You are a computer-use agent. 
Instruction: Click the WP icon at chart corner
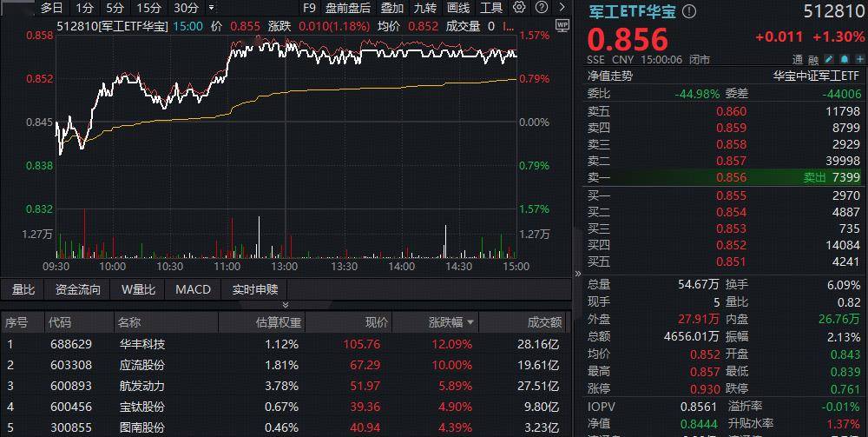click(x=562, y=25)
